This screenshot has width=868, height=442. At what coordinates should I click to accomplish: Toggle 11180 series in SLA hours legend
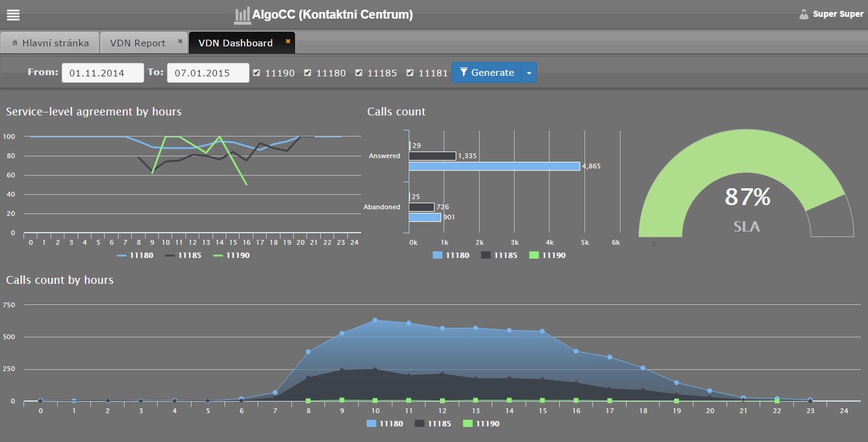pos(135,255)
